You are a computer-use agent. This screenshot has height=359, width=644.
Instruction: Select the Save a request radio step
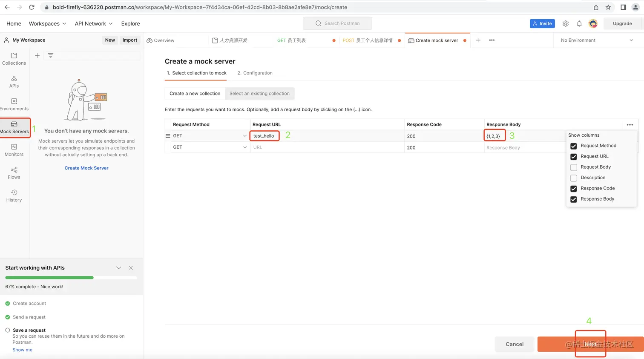(8, 330)
